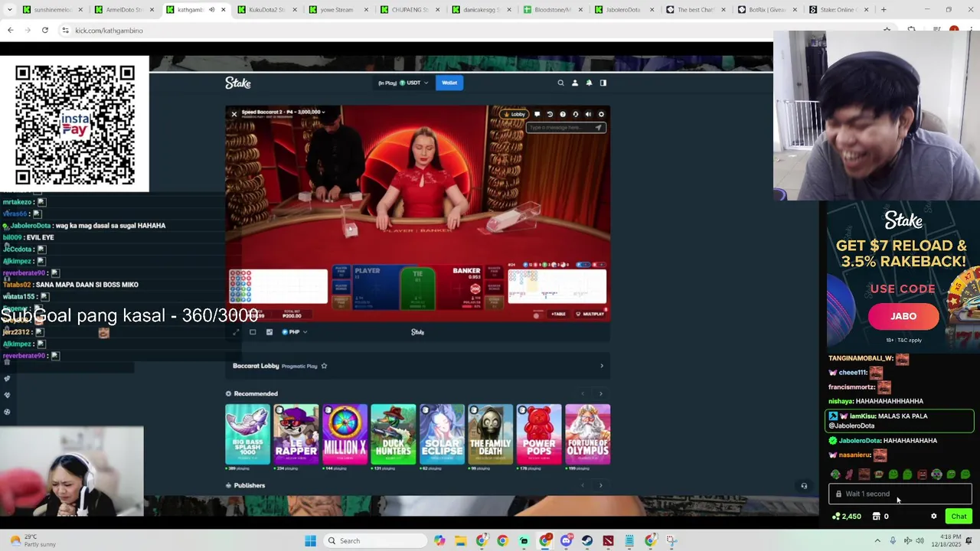980x551 pixels.
Task: Expand the game to fullscreen
Action: pyautogui.click(x=236, y=332)
